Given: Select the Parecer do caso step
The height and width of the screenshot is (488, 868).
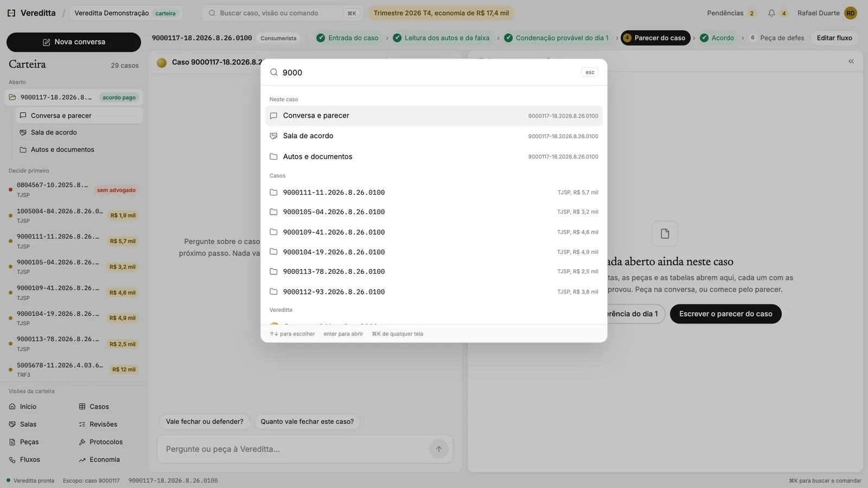Looking at the screenshot, I should click(x=655, y=38).
